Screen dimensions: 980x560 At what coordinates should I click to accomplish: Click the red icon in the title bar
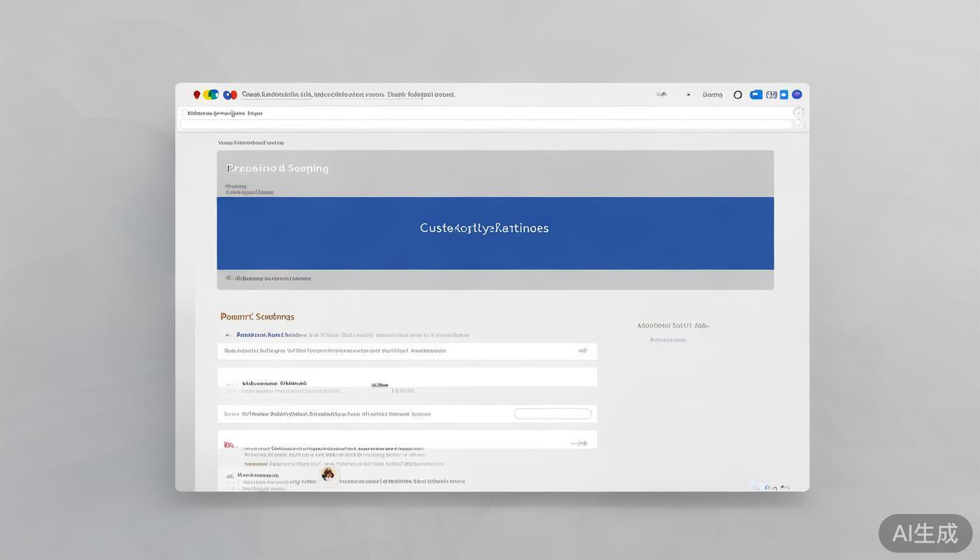click(x=197, y=95)
